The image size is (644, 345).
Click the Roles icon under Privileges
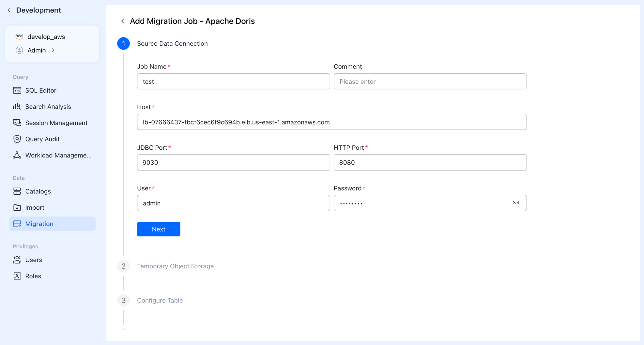(17, 276)
